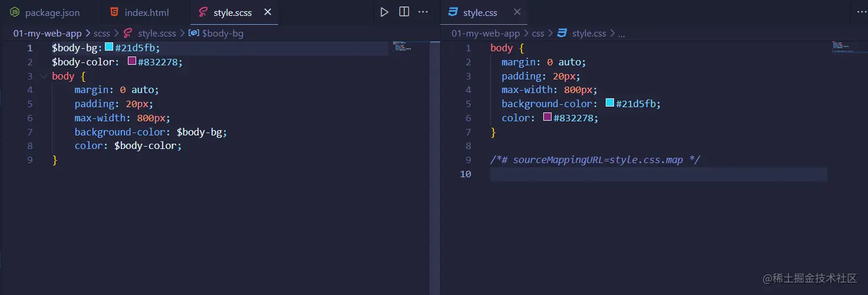
Task: Open the #832278 swatch in style.css
Action: 547,118
